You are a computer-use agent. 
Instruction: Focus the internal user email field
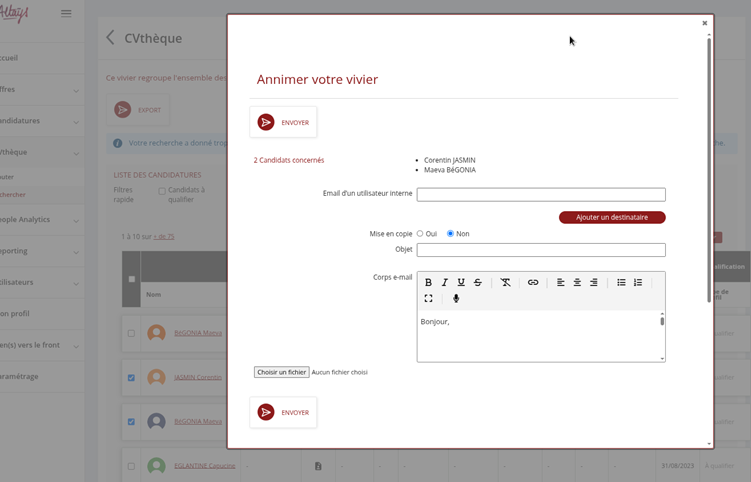coord(540,195)
